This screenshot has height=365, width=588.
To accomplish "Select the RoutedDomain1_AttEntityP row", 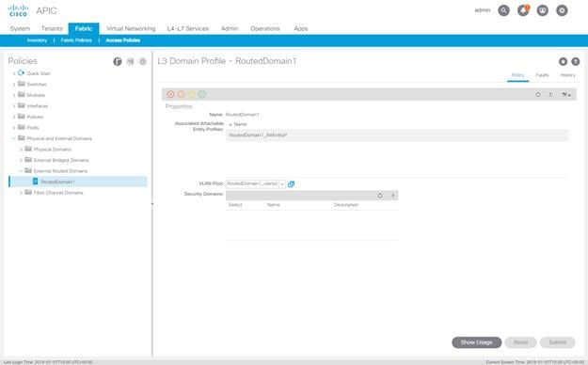I will 397,135.
